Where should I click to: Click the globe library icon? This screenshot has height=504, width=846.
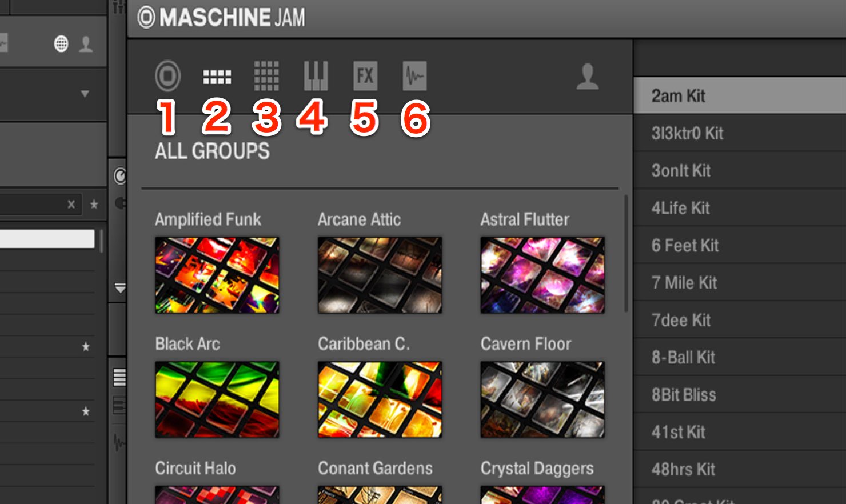61,43
